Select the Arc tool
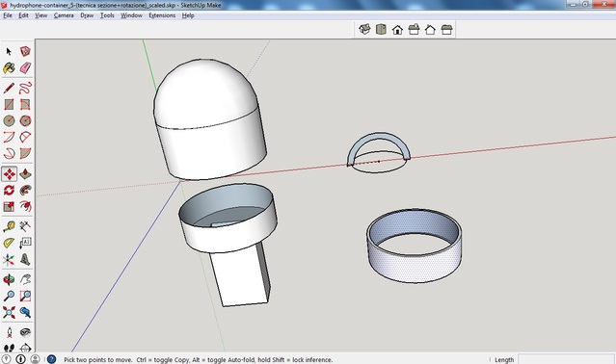Screen dimensions: 616x364 [x=9, y=138]
